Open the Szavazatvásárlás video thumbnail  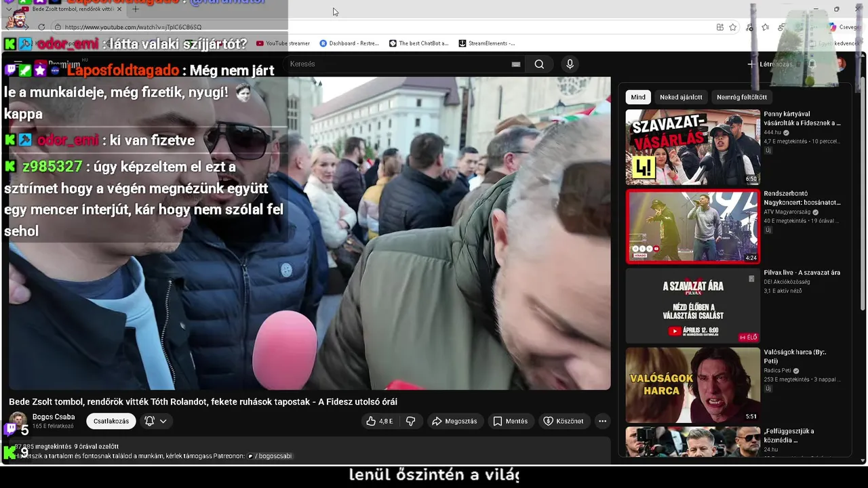692,147
